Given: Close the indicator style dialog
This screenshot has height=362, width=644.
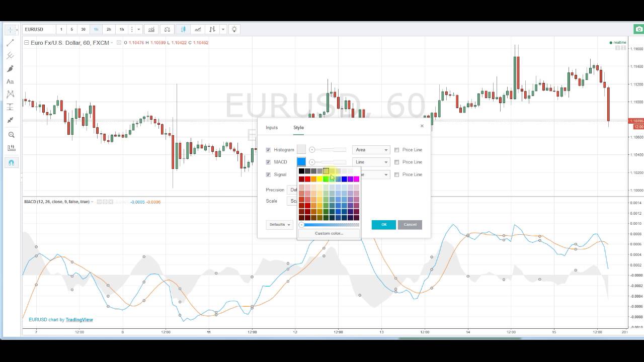Looking at the screenshot, I should pyautogui.click(x=422, y=126).
